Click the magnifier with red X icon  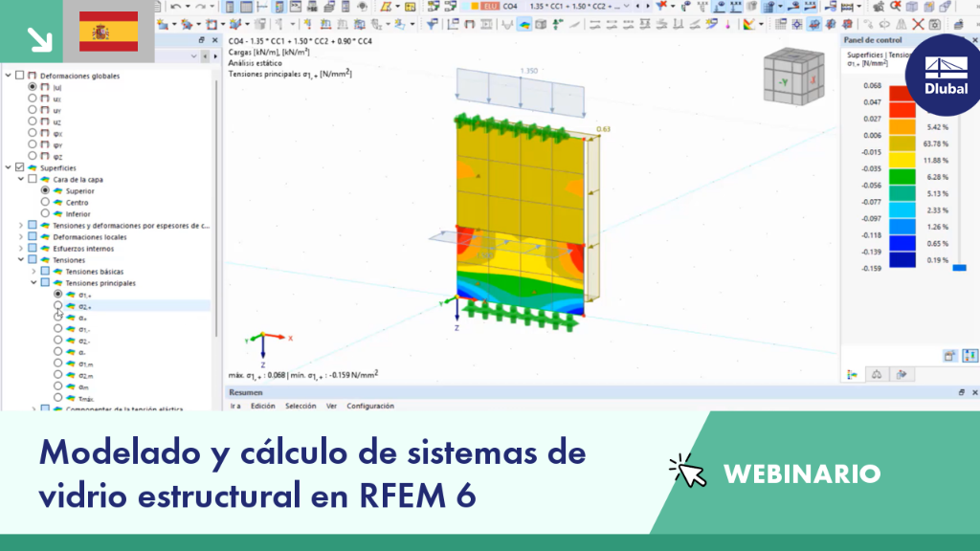tap(895, 7)
